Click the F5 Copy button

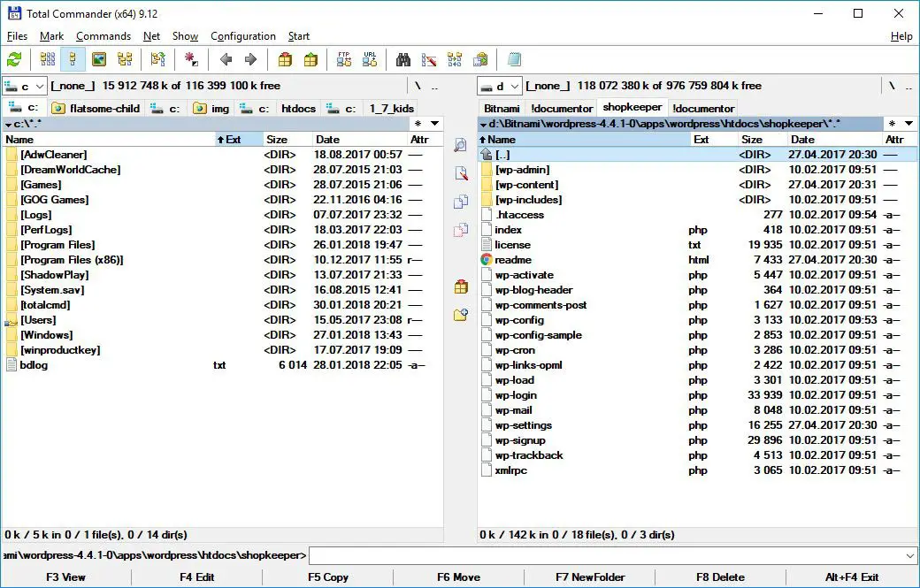coord(328,577)
